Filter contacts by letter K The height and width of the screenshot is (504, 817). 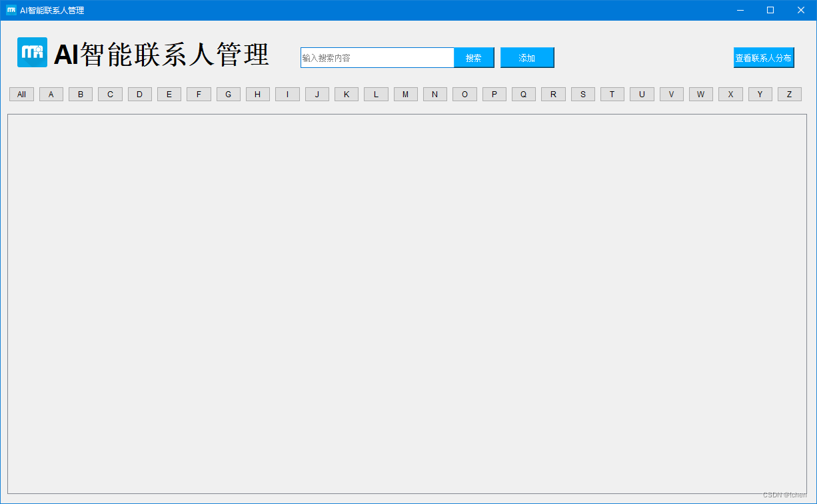point(347,95)
